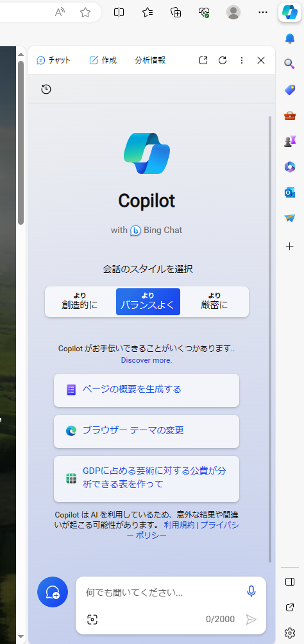Switch to the 作成 tab
304x644 pixels.
tap(103, 60)
